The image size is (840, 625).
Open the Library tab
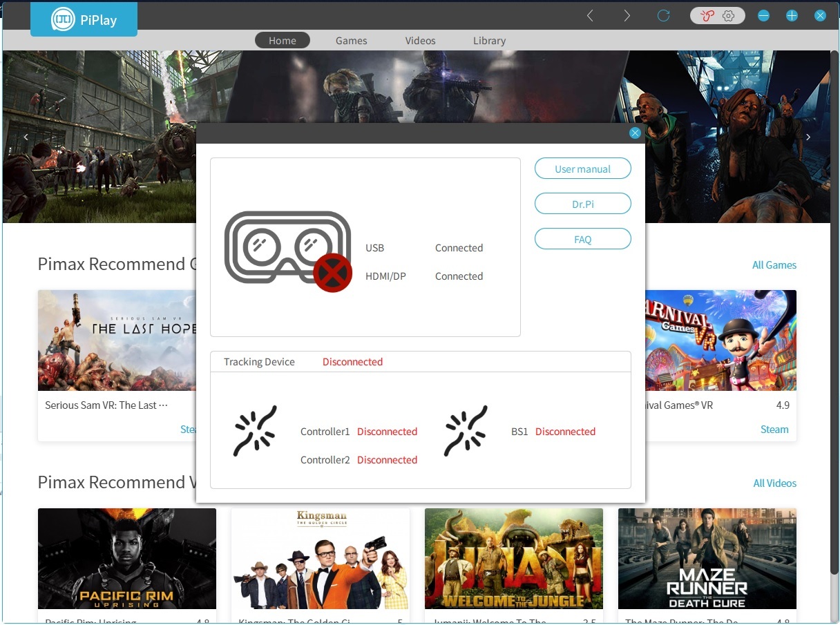click(490, 41)
